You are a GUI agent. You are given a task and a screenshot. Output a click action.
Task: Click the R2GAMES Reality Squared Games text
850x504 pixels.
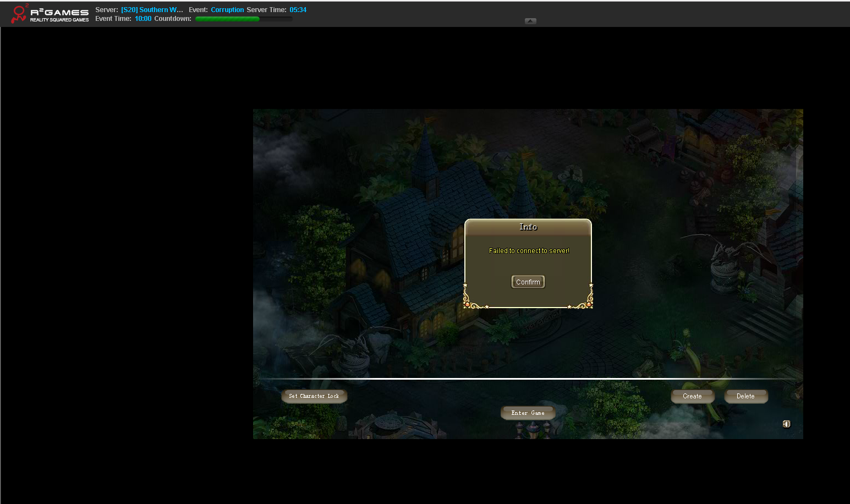click(x=59, y=15)
